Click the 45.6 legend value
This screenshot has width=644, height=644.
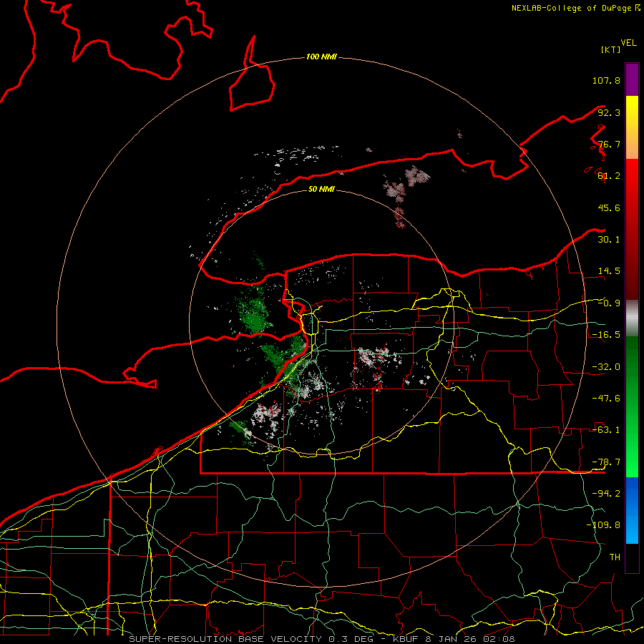pyautogui.click(x=609, y=208)
